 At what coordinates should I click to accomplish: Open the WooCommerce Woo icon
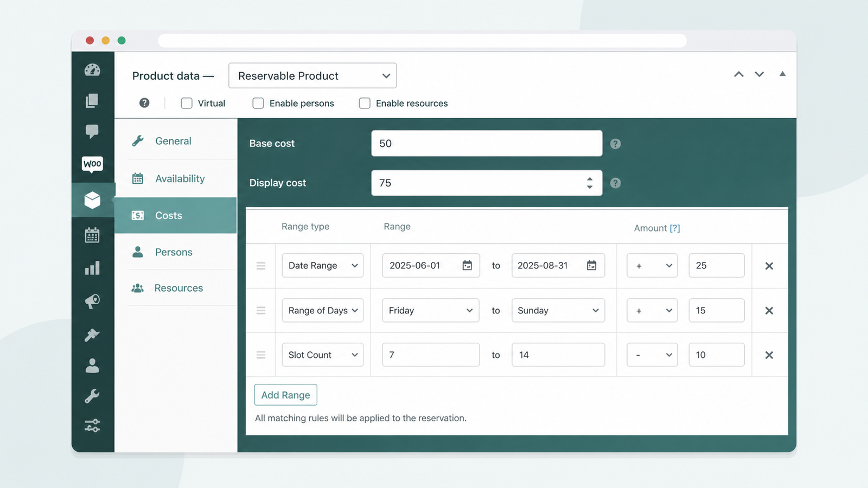click(x=92, y=164)
